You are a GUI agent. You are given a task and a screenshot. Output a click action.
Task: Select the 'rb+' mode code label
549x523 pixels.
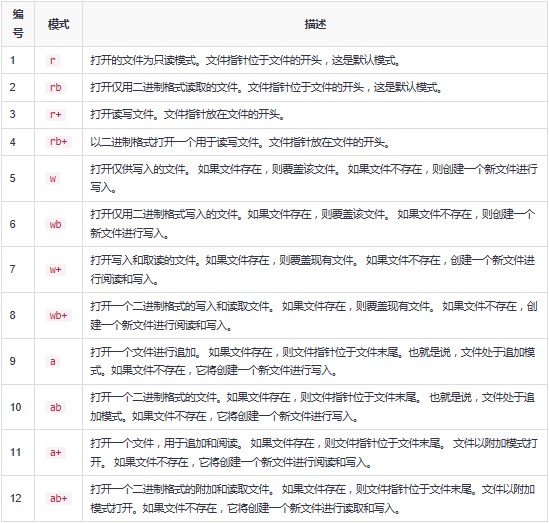(58, 142)
